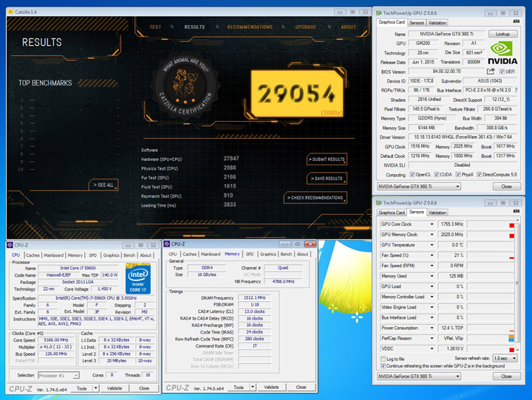Uncheck Continue refreshing in background option
This screenshot has height=400, width=532.
point(382,365)
